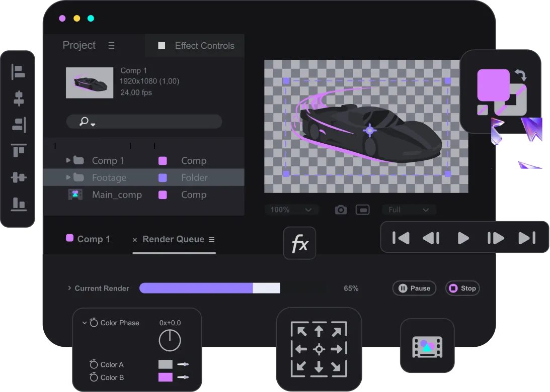
Task: Move anchor to bottom-center arrow
Action: (x=319, y=367)
